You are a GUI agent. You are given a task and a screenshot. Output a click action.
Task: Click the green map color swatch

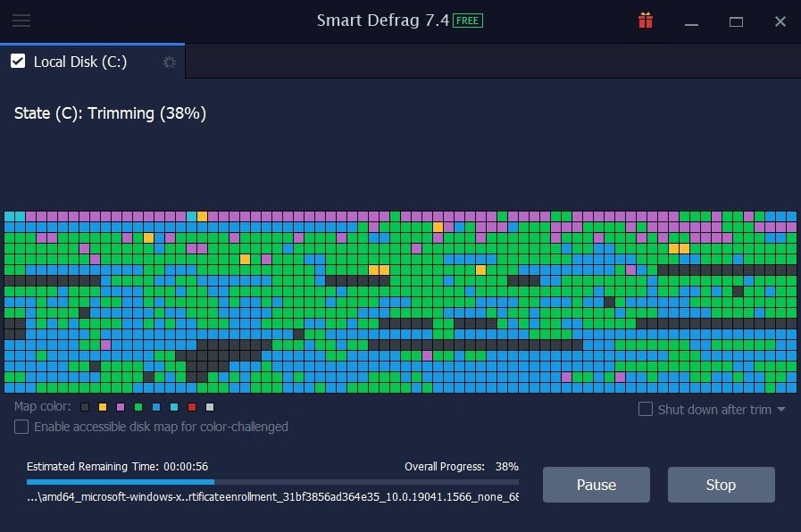click(138, 407)
